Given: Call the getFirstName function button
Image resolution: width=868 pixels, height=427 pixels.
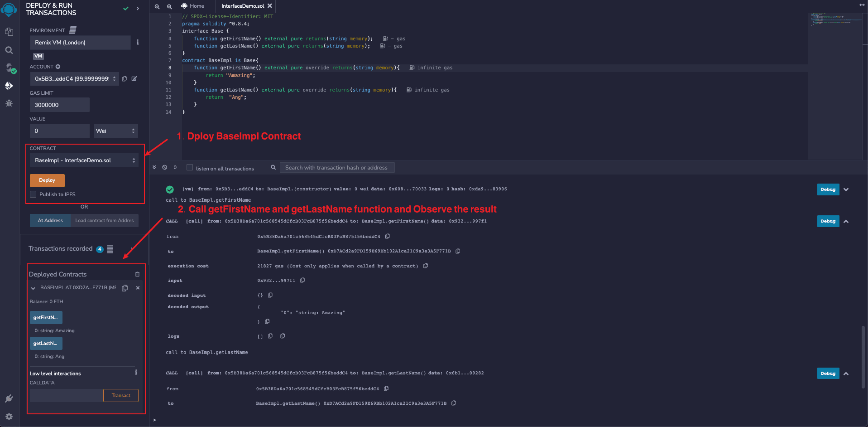Looking at the screenshot, I should [x=46, y=317].
